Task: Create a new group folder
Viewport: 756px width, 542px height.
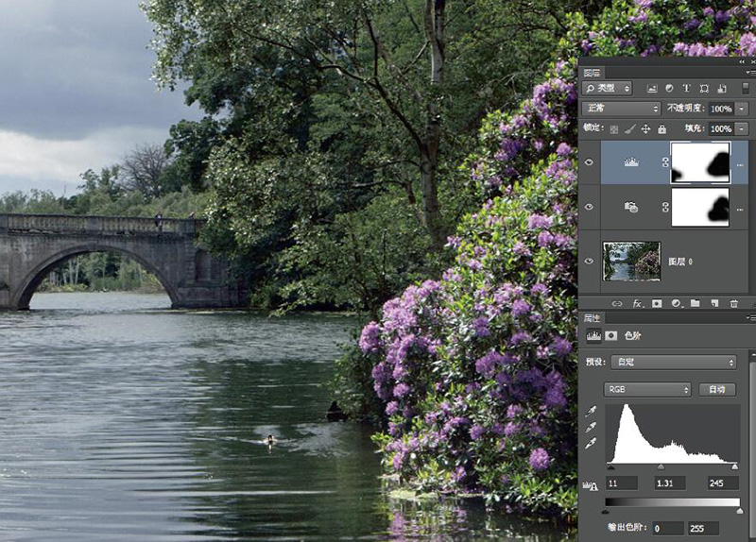Action: (695, 303)
